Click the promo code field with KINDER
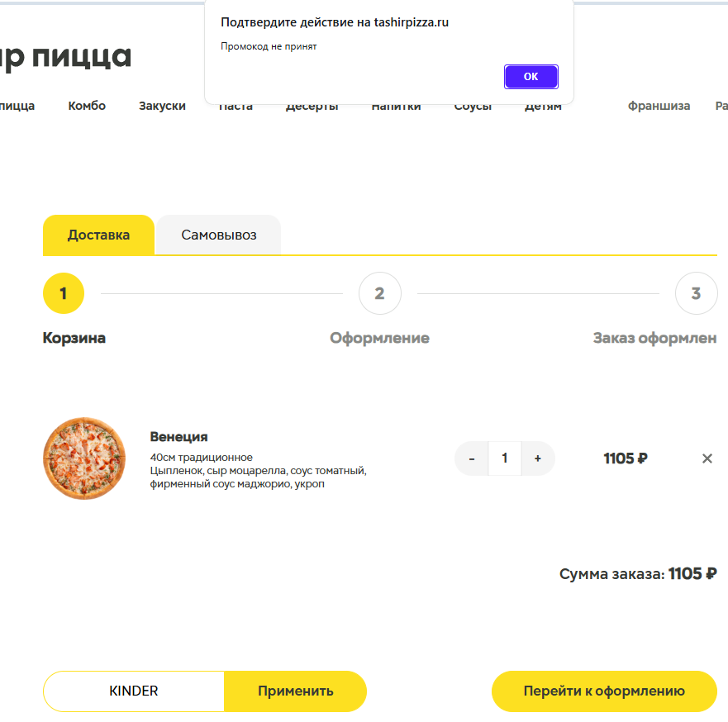Screen dimensions: 728x722 pyautogui.click(x=134, y=691)
